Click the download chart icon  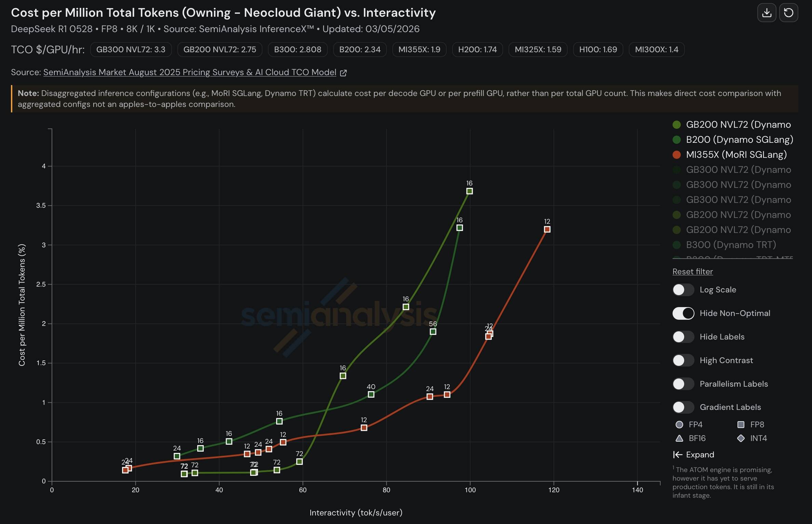[x=767, y=13]
